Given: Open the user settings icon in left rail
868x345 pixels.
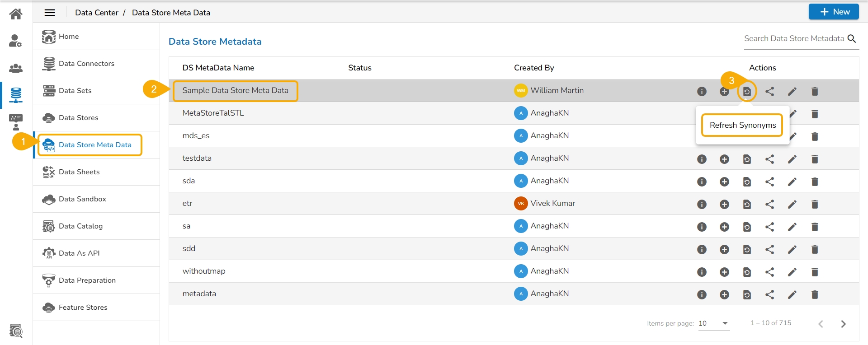Looking at the screenshot, I should [16, 41].
